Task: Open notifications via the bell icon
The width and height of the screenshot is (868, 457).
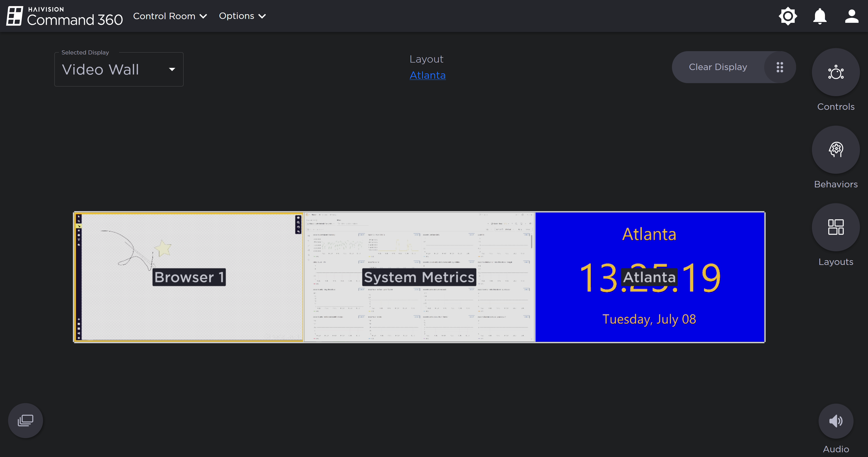Action: (x=819, y=16)
